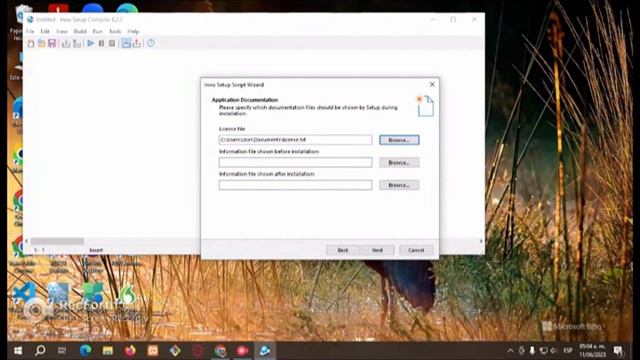Click the ESP language indicator in the tray
640x360 pixels.
[x=567, y=351]
